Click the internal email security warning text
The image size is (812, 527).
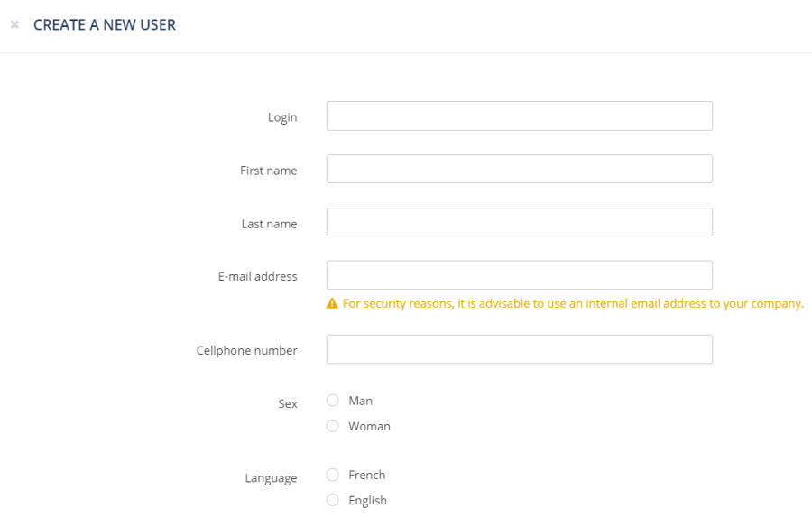click(x=573, y=304)
